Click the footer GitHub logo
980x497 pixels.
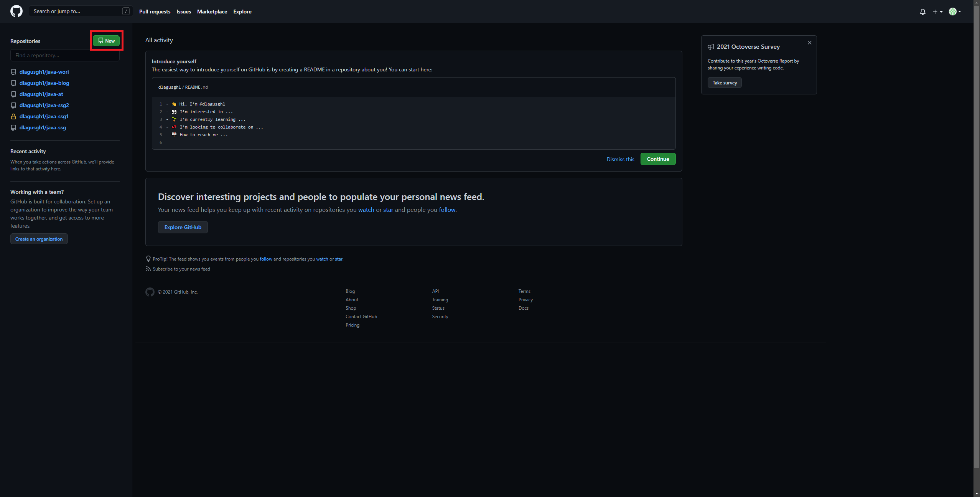pos(150,292)
